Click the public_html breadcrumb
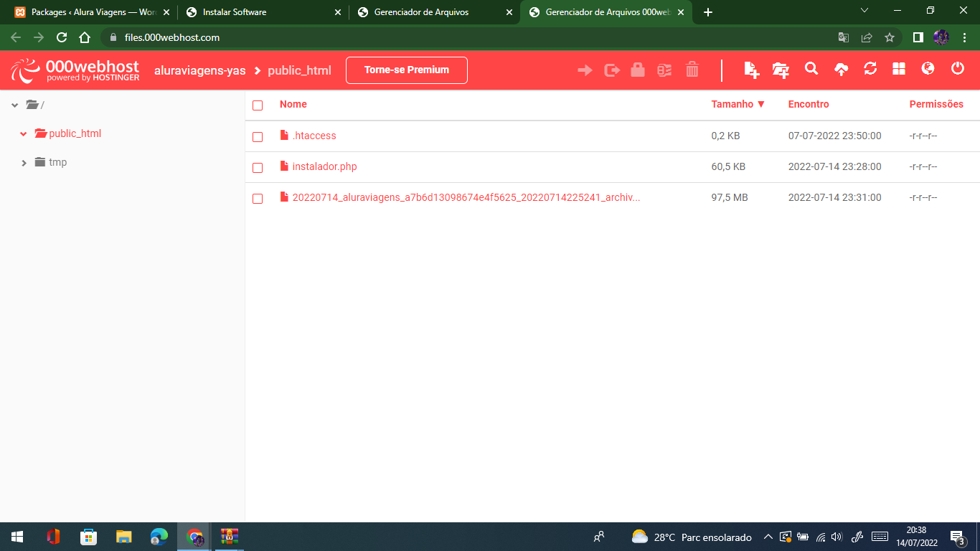The image size is (980, 551). click(x=300, y=70)
